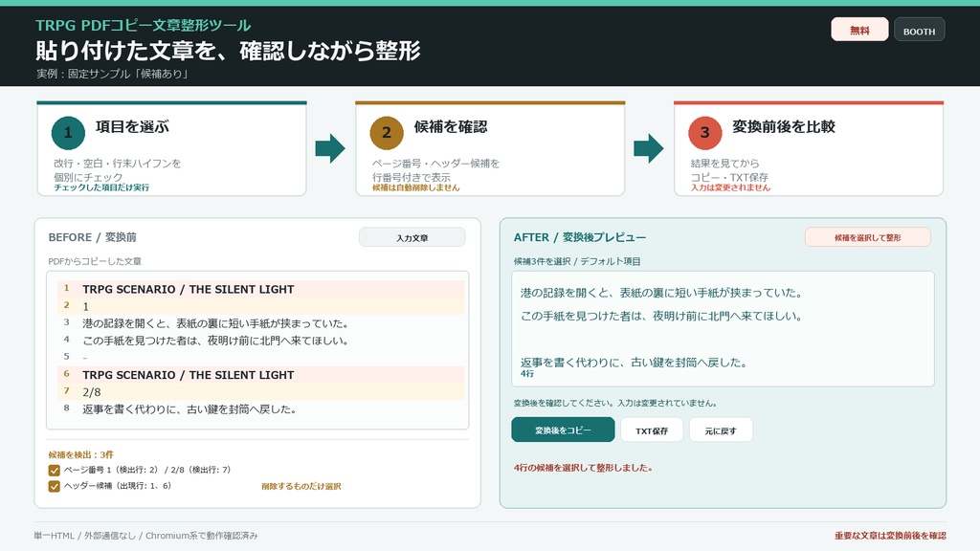This screenshot has height=551, width=980.
Task: Select step 1 circle 項目を選ぶ
Action: [68, 132]
